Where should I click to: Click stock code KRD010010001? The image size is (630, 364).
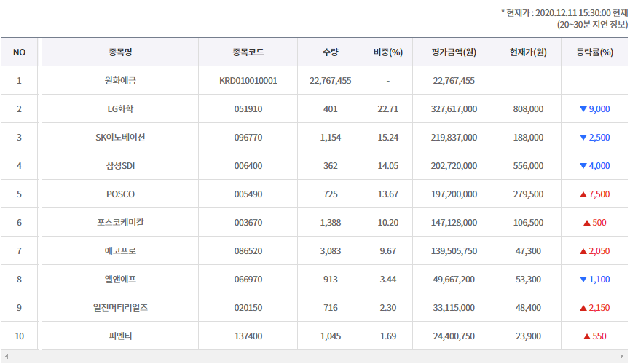(248, 81)
